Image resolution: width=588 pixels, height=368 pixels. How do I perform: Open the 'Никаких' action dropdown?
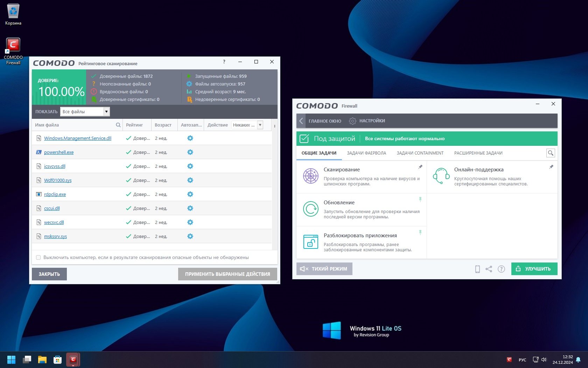click(260, 125)
